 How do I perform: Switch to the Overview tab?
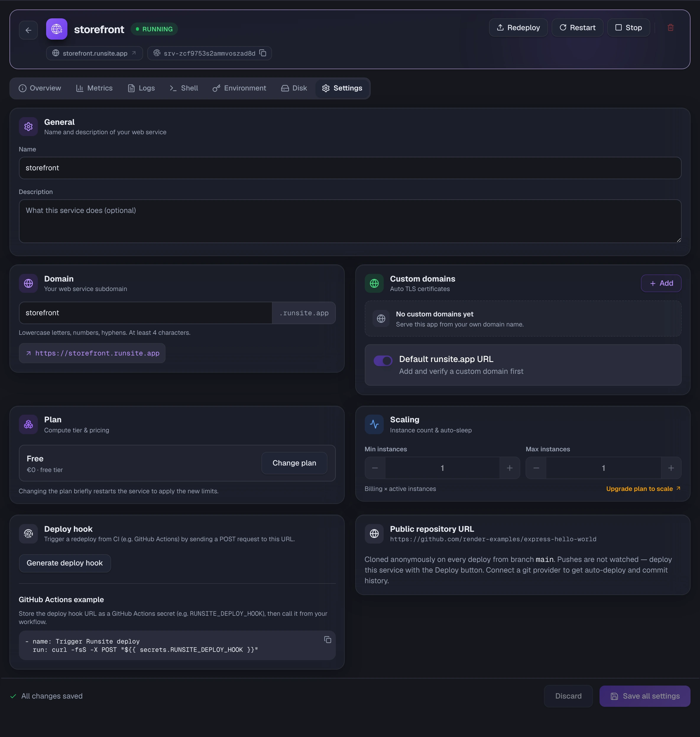pyautogui.click(x=40, y=88)
